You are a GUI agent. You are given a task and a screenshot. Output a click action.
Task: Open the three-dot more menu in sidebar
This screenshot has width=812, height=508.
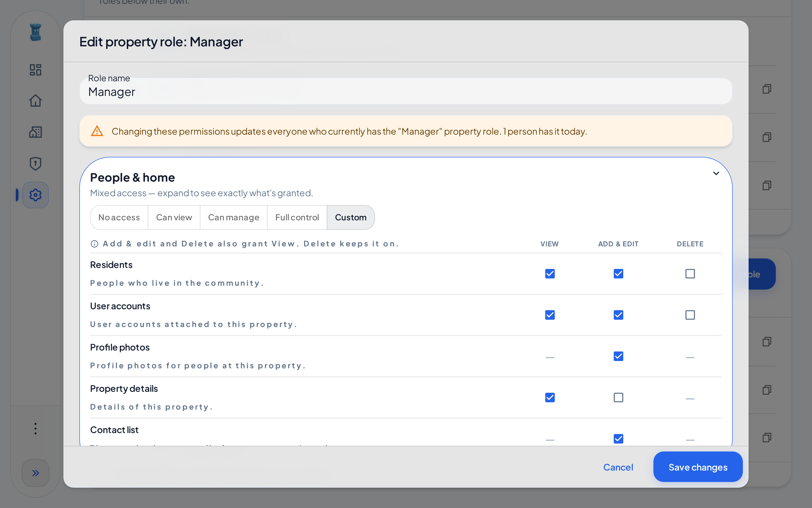point(35,428)
